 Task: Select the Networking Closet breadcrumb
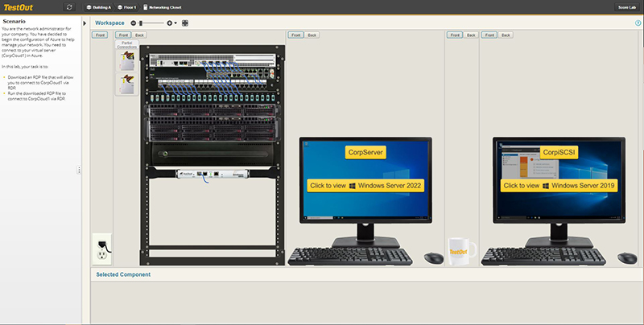(x=163, y=7)
